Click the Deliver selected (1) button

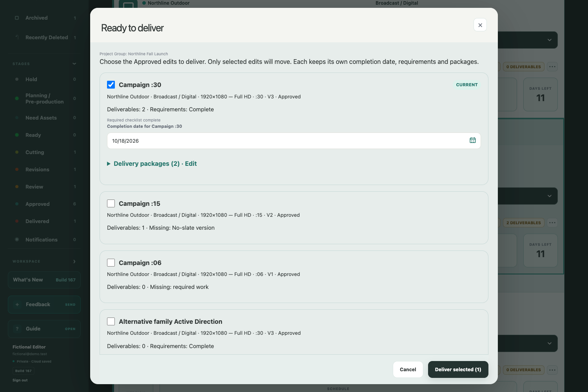(x=458, y=369)
